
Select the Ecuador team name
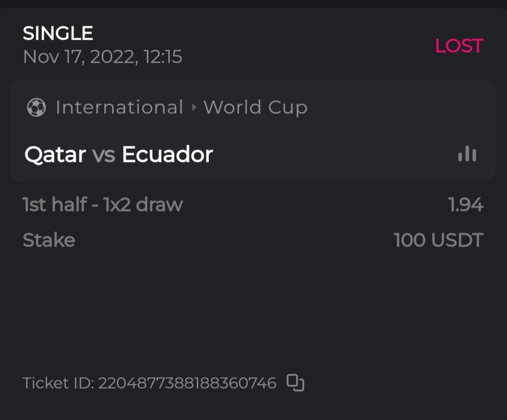point(167,155)
